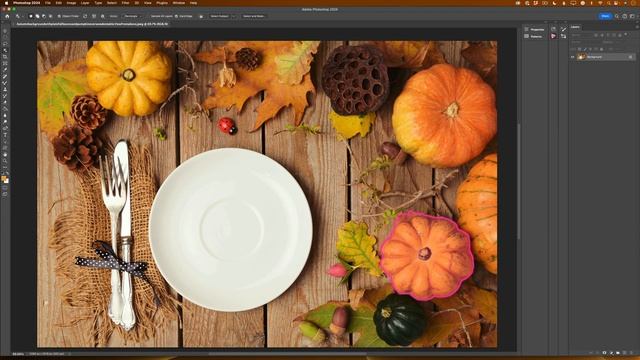Click the Select Subject button
The image size is (640, 360).
219,16
